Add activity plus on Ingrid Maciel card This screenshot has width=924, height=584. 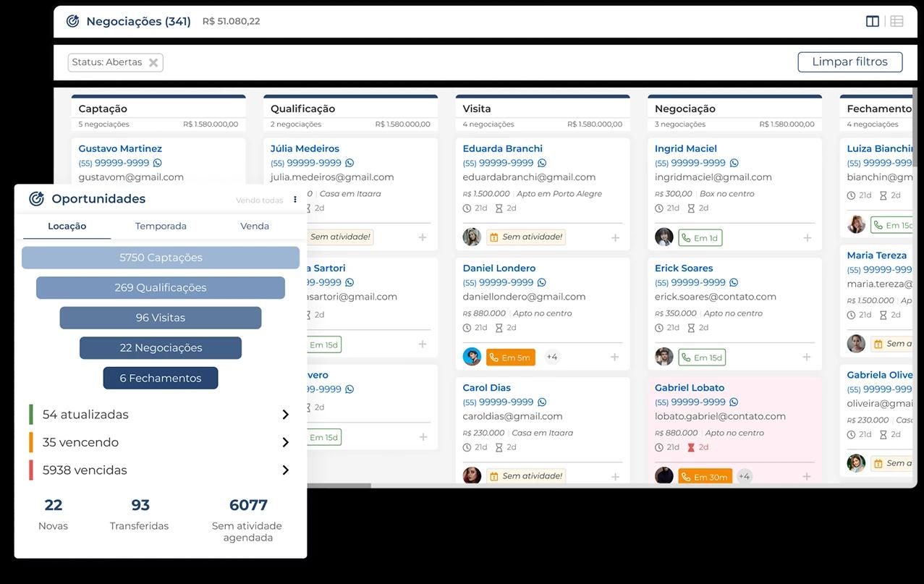(807, 237)
